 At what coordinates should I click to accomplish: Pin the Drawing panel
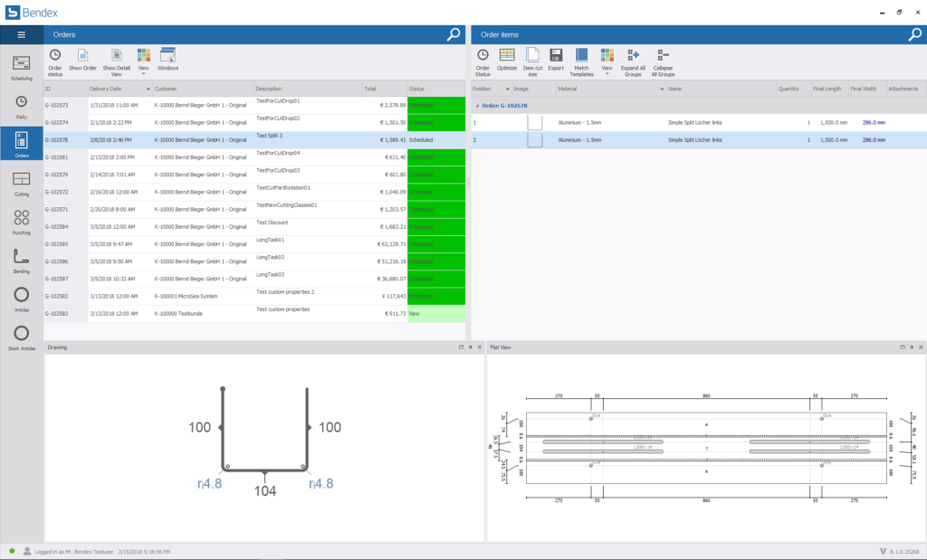(470, 347)
